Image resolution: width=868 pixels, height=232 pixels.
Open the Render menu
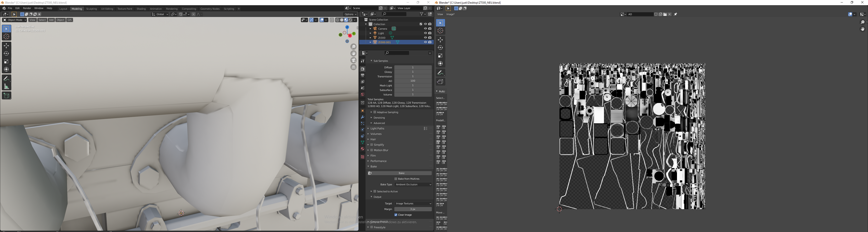point(27,8)
